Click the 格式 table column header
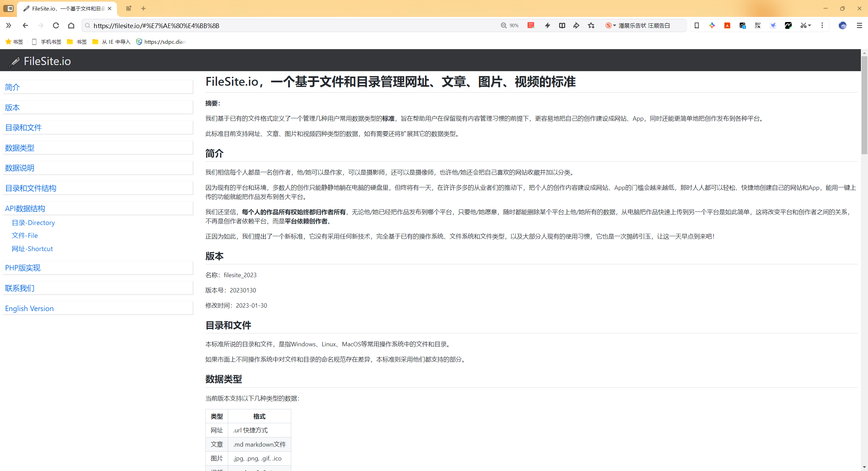The height and width of the screenshot is (471, 868). tap(259, 416)
